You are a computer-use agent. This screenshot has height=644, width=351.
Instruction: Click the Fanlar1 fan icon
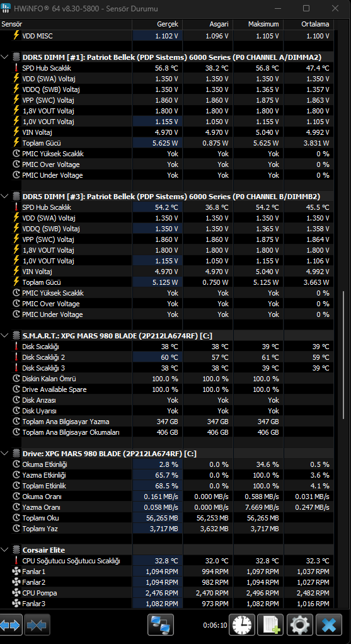[x=16, y=572]
